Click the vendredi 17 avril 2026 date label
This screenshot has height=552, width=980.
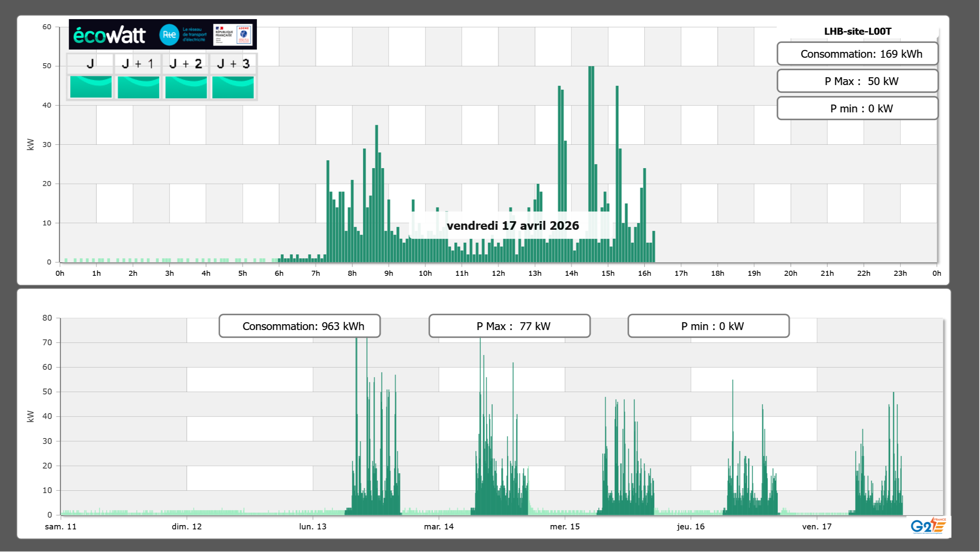click(x=512, y=225)
